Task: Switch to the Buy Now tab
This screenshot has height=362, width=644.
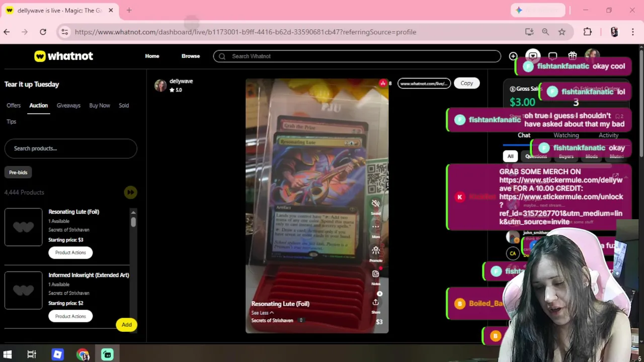Action: tap(100, 106)
